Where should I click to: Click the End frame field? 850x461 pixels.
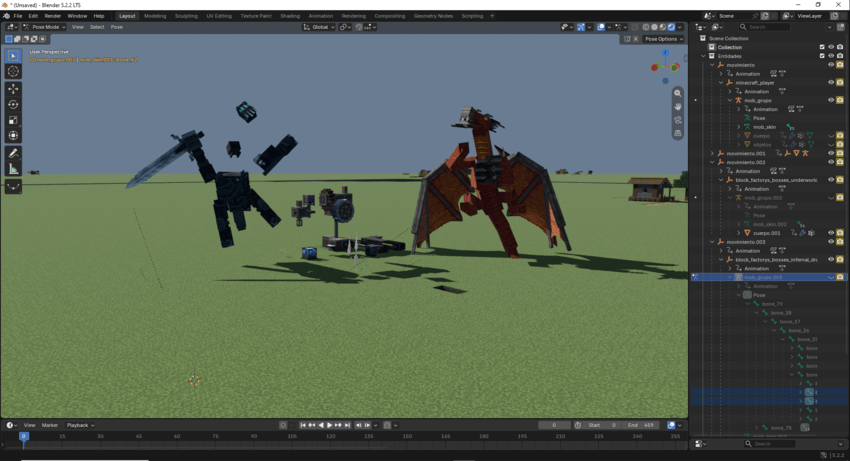coord(641,425)
